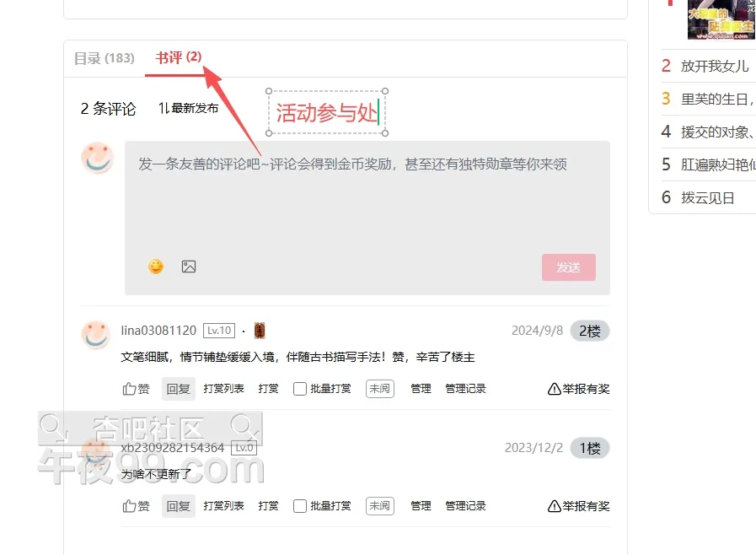Open 打赏列表 on lina03081120's comment
The image size is (756, 555).
(223, 389)
